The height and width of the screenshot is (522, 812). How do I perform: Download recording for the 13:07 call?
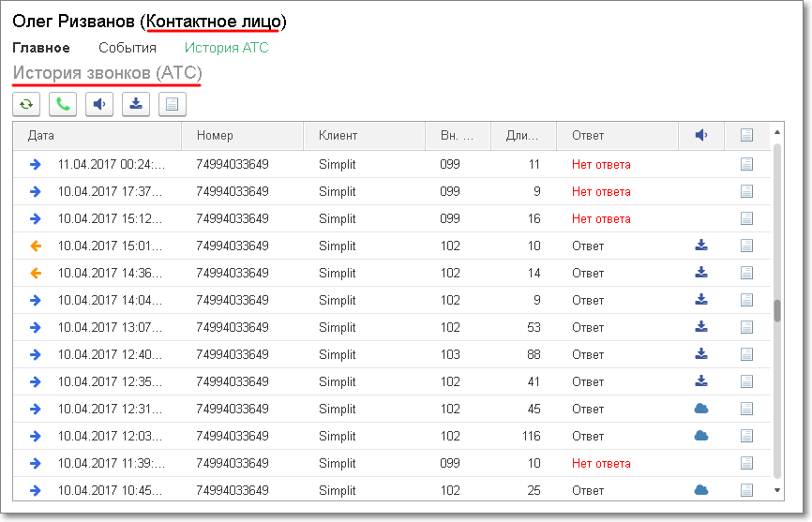[700, 328]
